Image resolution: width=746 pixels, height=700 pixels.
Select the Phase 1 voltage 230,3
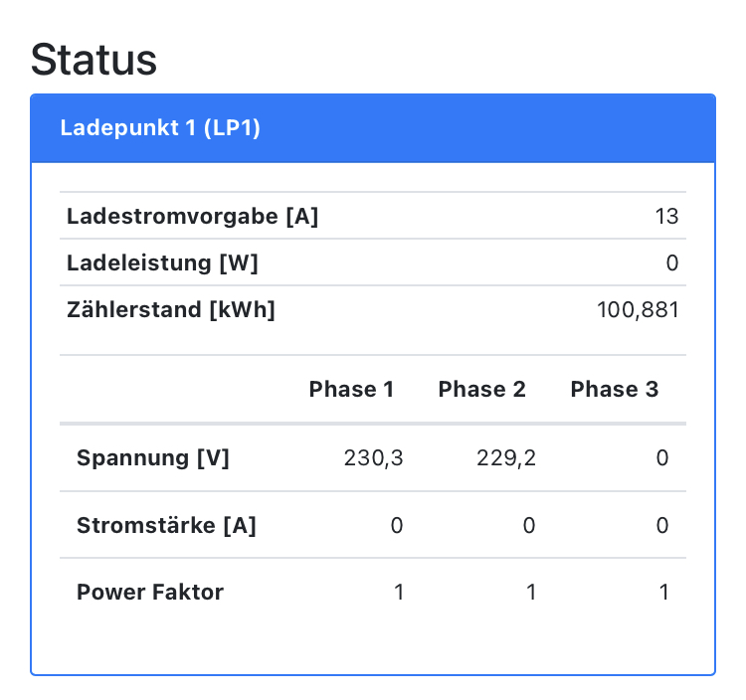(373, 458)
